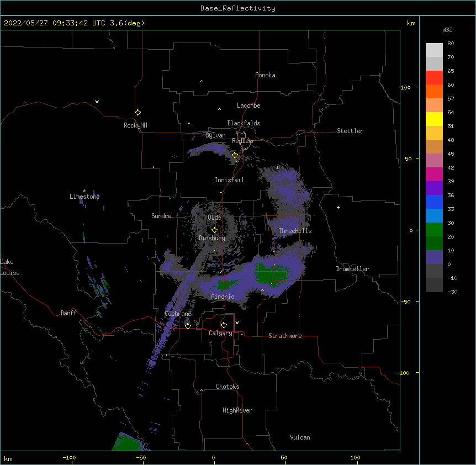Click the Vulcan town label

(x=300, y=437)
